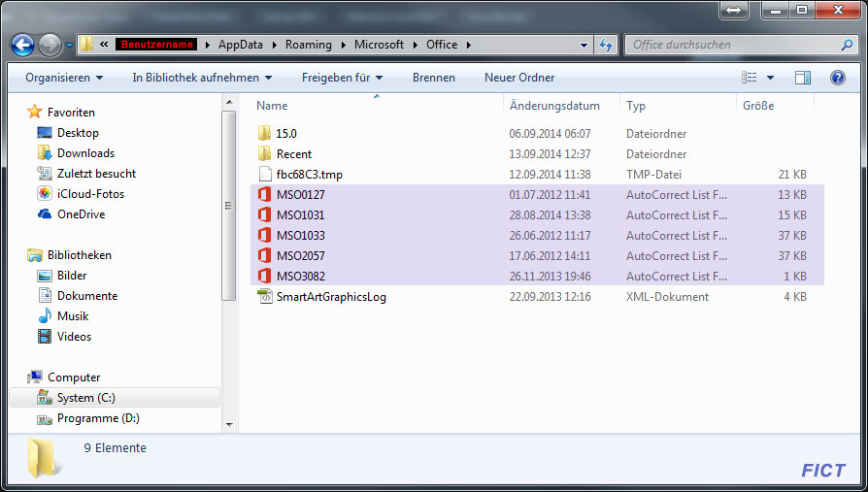Viewport: 868px width, 492px height.
Task: Click the navigation pane scroll-up arrow
Action: [x=229, y=103]
